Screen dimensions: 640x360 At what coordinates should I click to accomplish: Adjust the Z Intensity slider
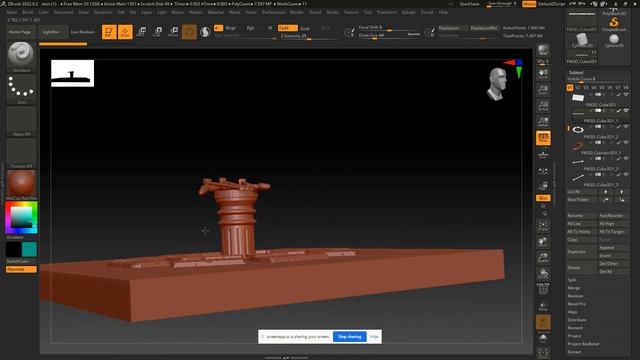[x=309, y=36]
